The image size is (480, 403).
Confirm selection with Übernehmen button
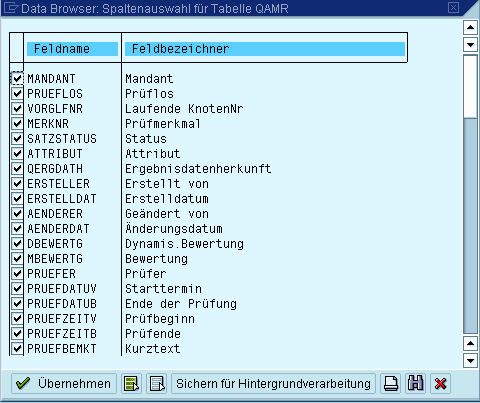pyautogui.click(x=64, y=383)
